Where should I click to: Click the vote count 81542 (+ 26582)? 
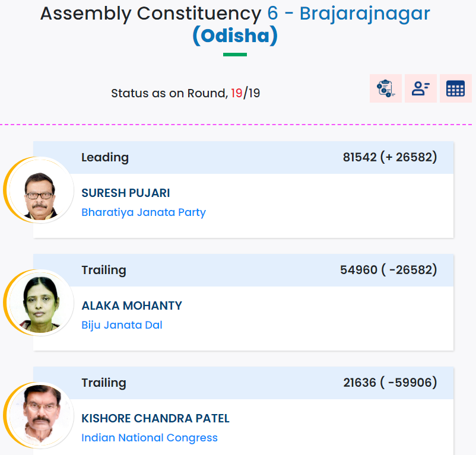coord(390,157)
